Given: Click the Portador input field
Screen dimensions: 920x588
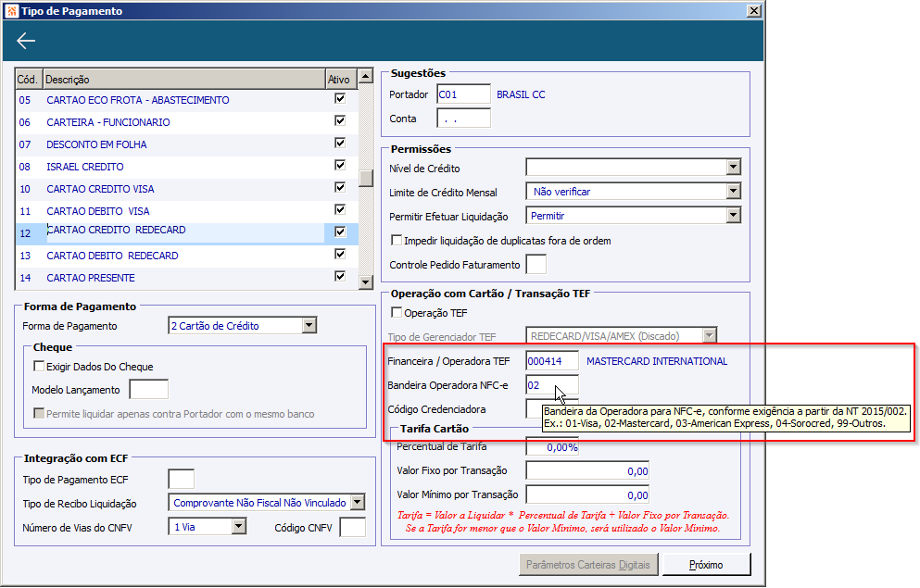Looking at the screenshot, I should [463, 94].
